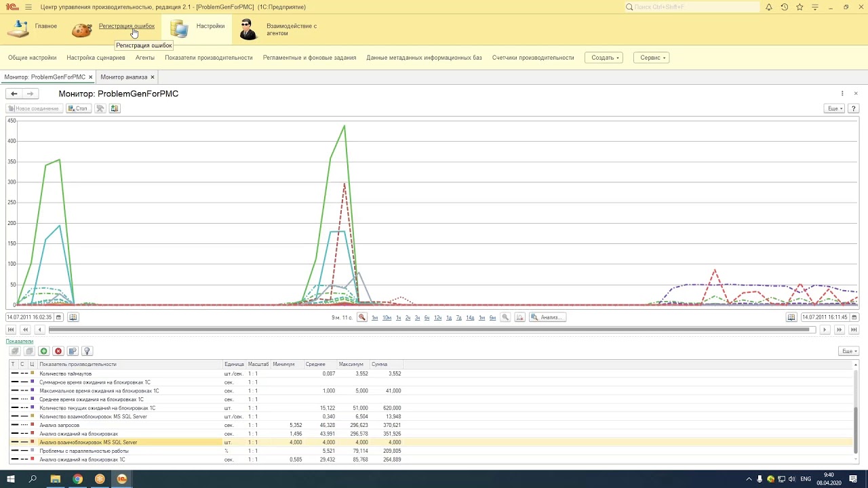Select row Анализ запросов
Image resolution: width=868 pixels, height=488 pixels.
(431, 425)
